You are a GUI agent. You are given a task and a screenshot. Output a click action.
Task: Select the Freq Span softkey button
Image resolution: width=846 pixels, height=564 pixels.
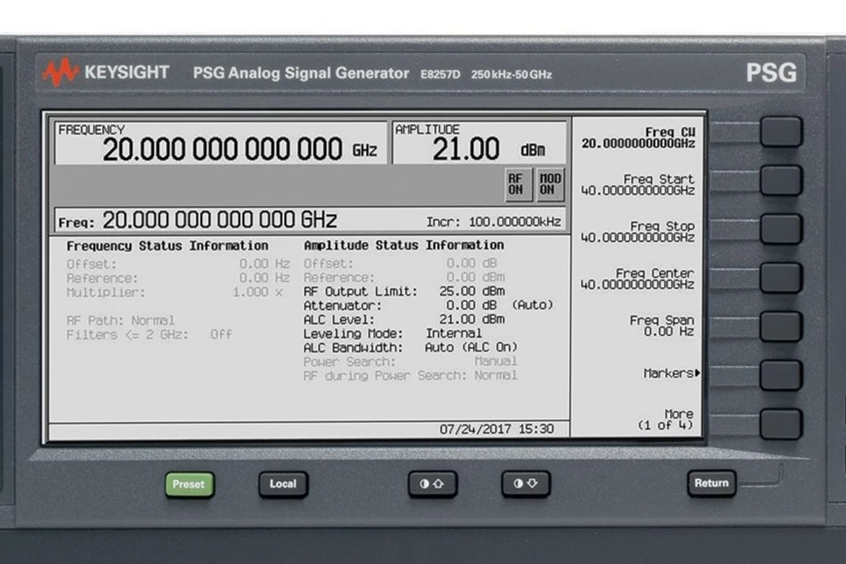tap(781, 326)
